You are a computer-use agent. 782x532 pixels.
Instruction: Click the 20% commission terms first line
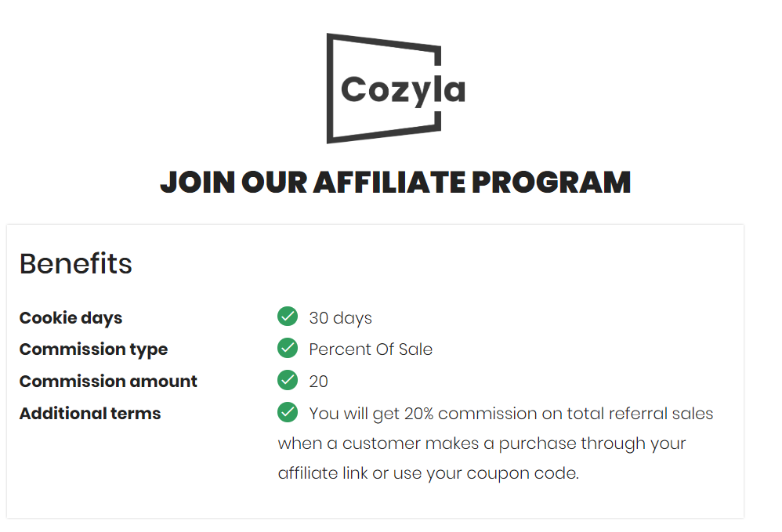pyautogui.click(x=511, y=414)
